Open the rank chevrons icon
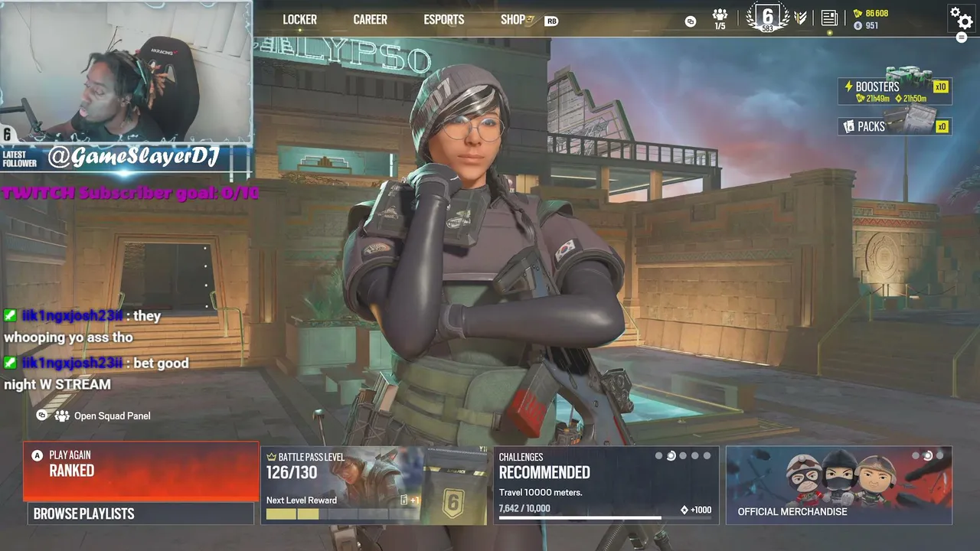The height and width of the screenshot is (551, 980). pyautogui.click(x=800, y=18)
